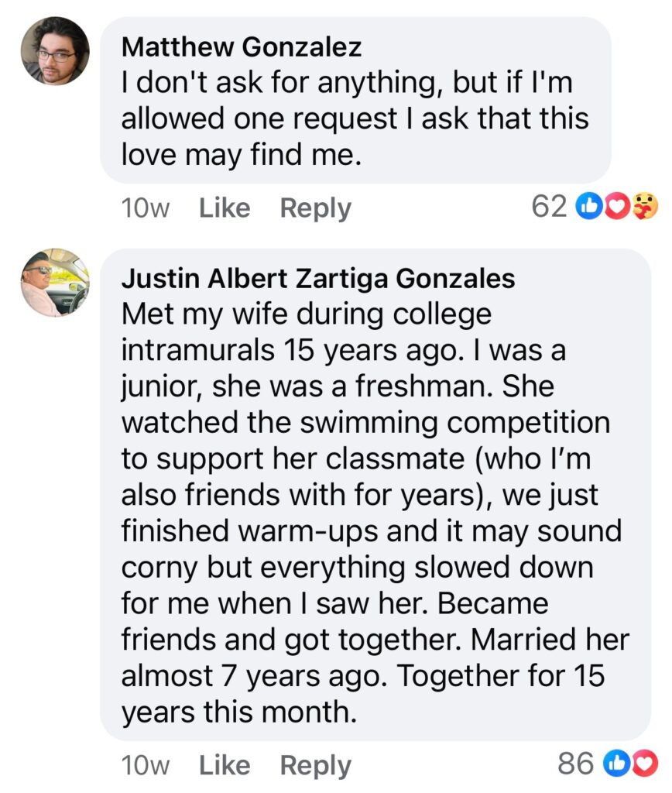Reply to Justin Albert Zartiga Gonzales's comment

(315, 765)
